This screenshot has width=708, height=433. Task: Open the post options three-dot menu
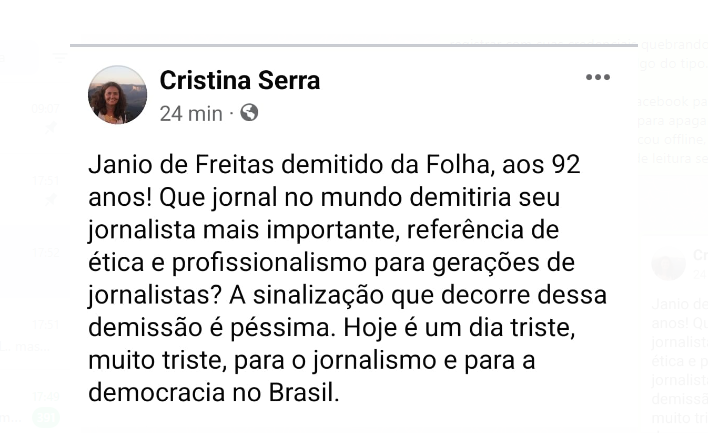tap(598, 77)
